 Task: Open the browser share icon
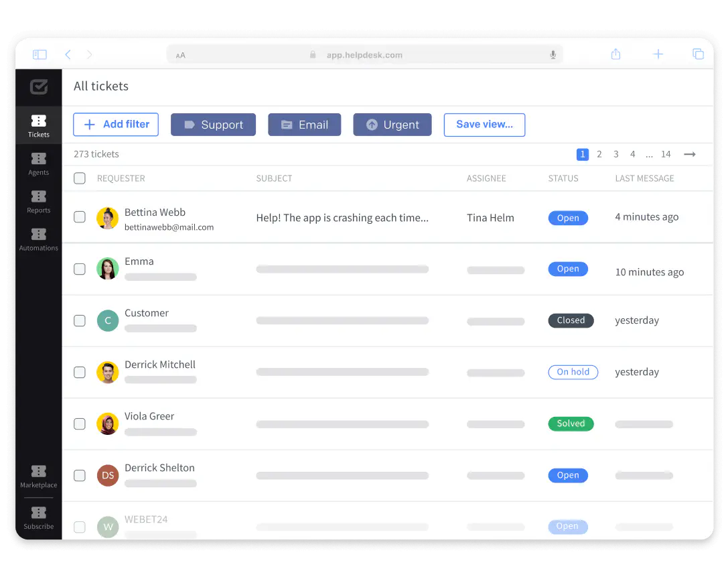point(615,54)
